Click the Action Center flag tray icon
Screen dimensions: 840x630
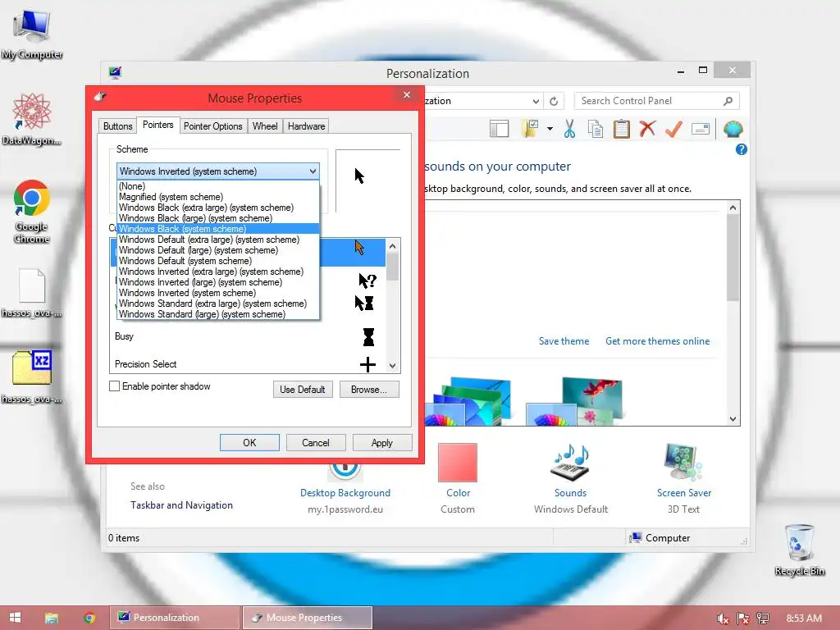[x=743, y=619]
